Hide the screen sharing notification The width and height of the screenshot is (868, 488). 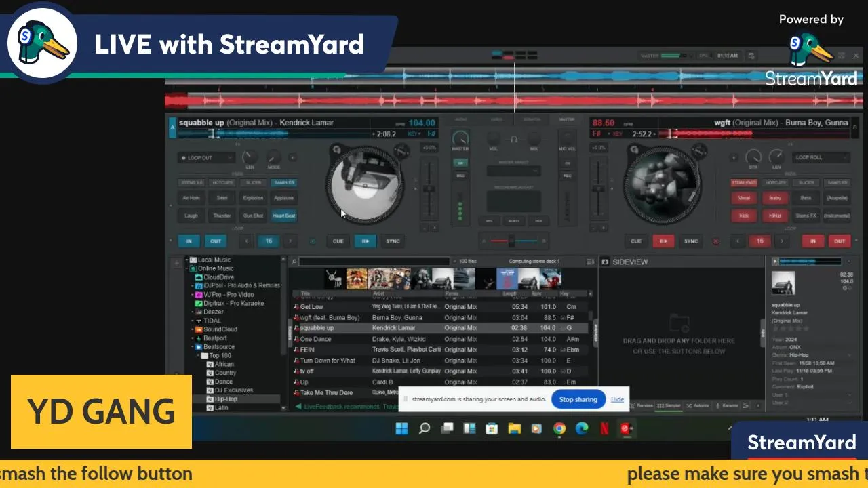tap(618, 400)
